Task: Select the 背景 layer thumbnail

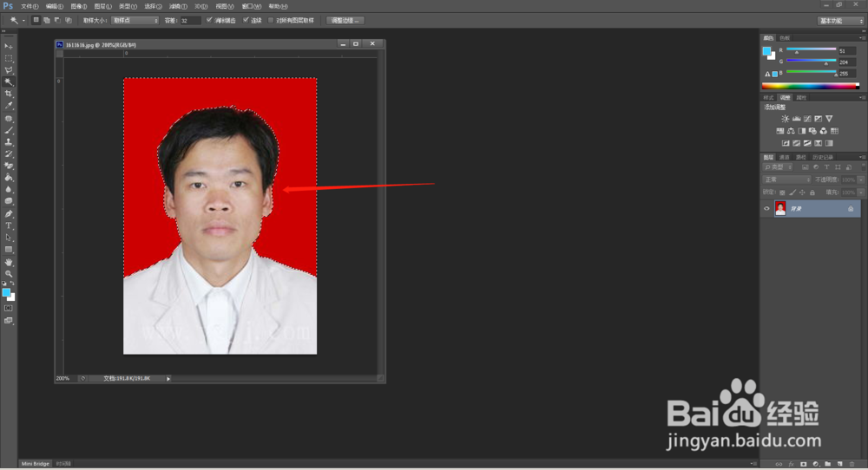Action: [x=780, y=208]
